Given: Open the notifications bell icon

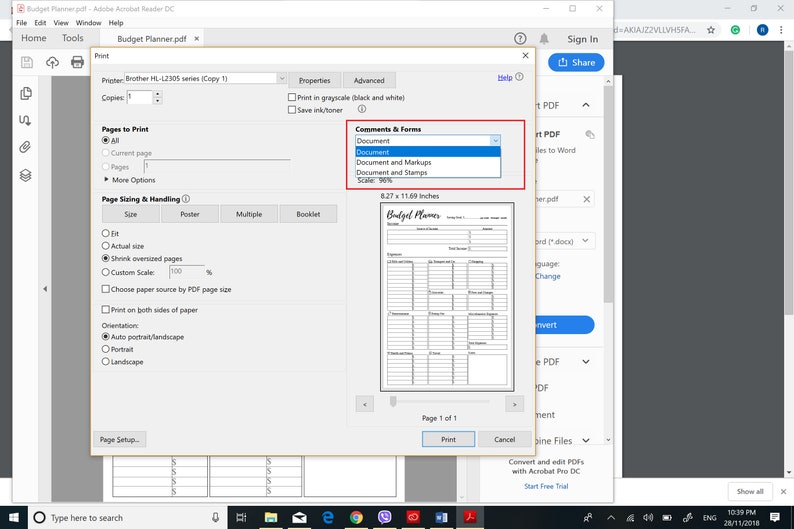Looking at the screenshot, I should tap(544, 38).
